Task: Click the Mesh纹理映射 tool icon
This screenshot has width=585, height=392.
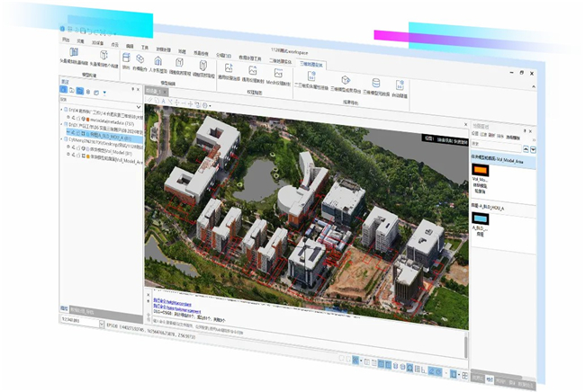Action: 279,74
